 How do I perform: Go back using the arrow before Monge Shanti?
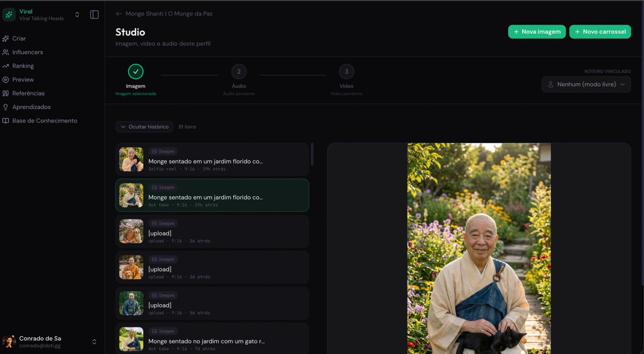[119, 13]
